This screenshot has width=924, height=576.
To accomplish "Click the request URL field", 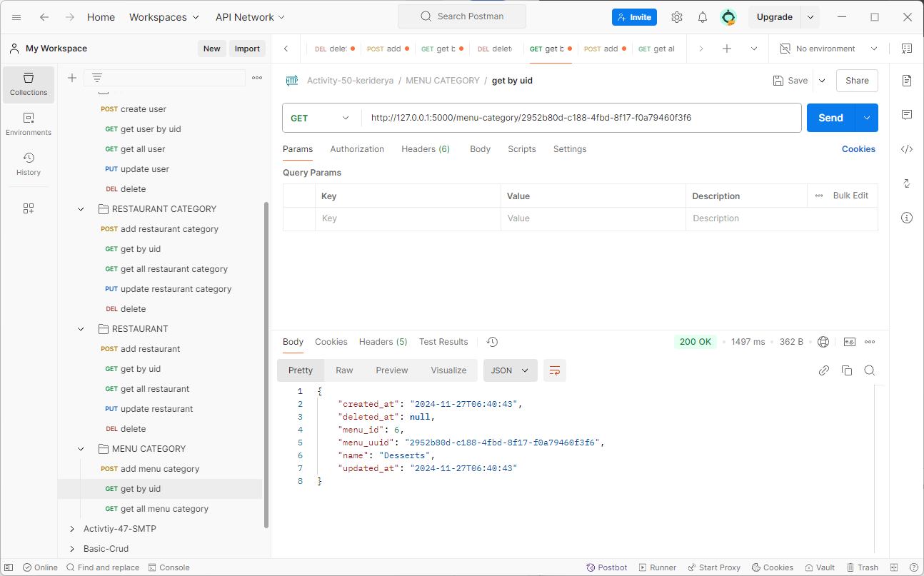I will pos(581,118).
